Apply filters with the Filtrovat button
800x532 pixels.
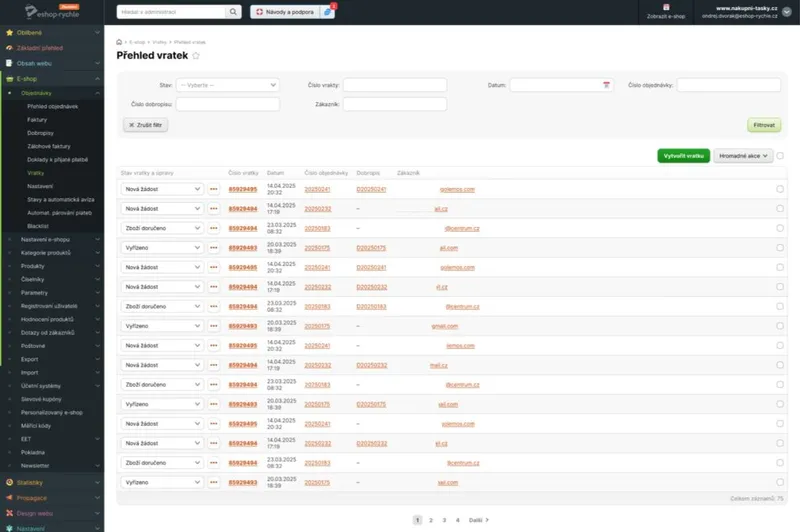(x=764, y=125)
